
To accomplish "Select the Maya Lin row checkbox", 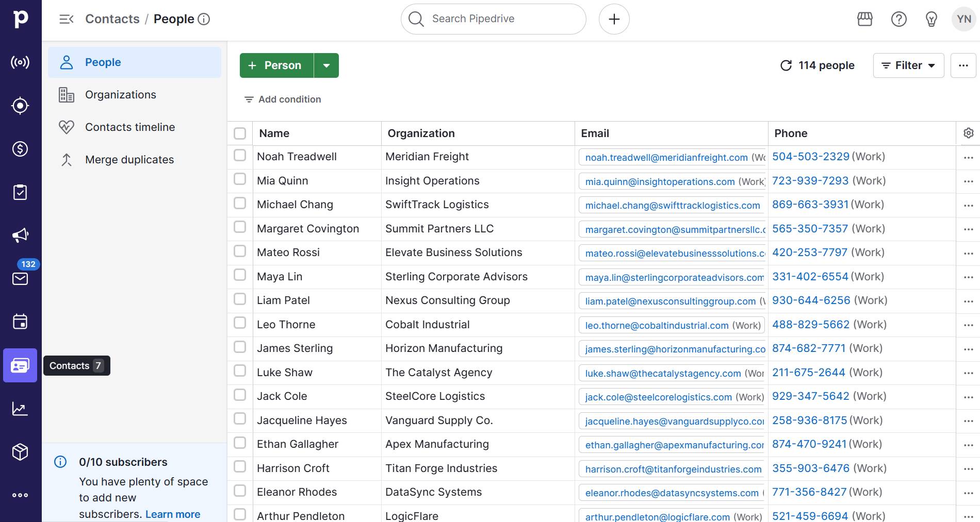I will point(240,275).
